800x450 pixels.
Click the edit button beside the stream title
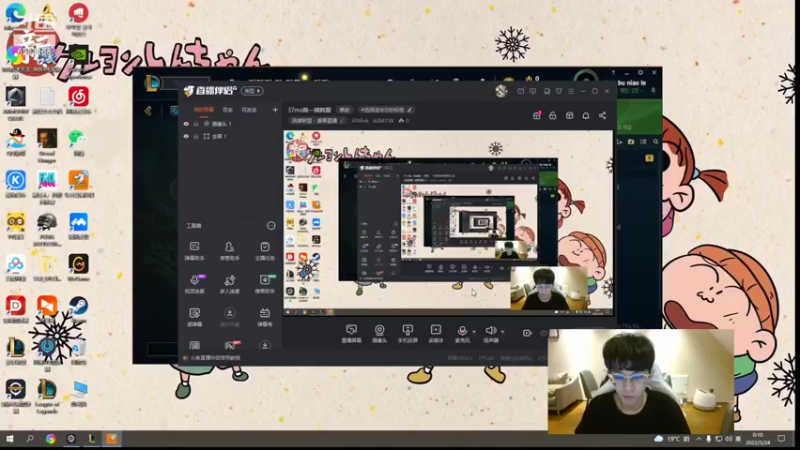(344, 110)
